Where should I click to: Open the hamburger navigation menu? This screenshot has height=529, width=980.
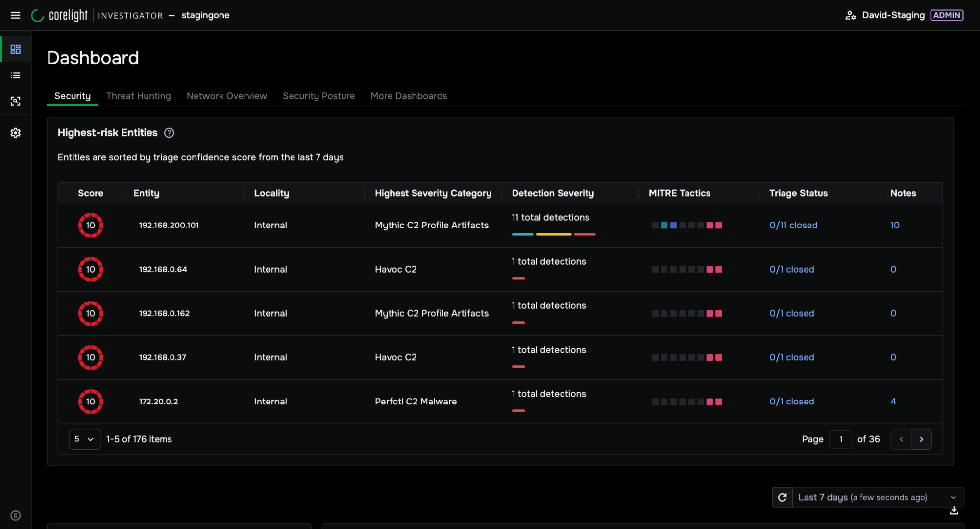(16, 15)
